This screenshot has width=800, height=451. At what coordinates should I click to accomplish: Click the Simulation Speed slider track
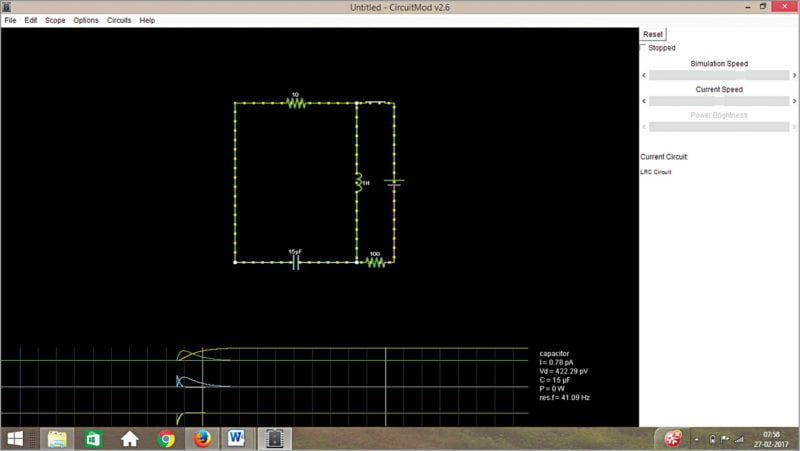[x=718, y=75]
